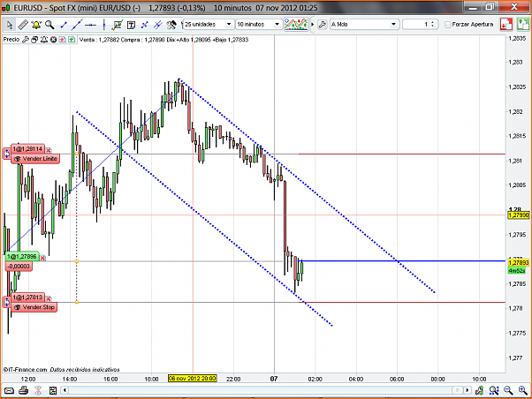Click the film strip icon at bottom
This screenshot has width=532, height=399.
(53, 390)
